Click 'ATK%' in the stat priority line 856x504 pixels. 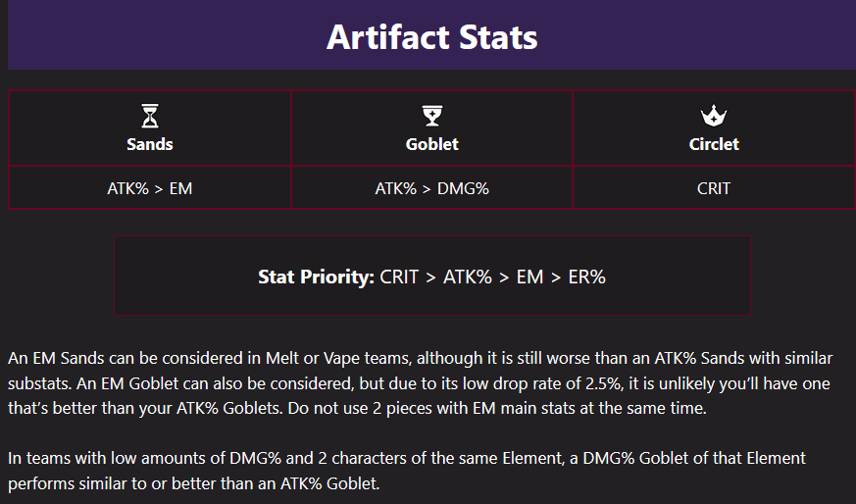coord(468,277)
